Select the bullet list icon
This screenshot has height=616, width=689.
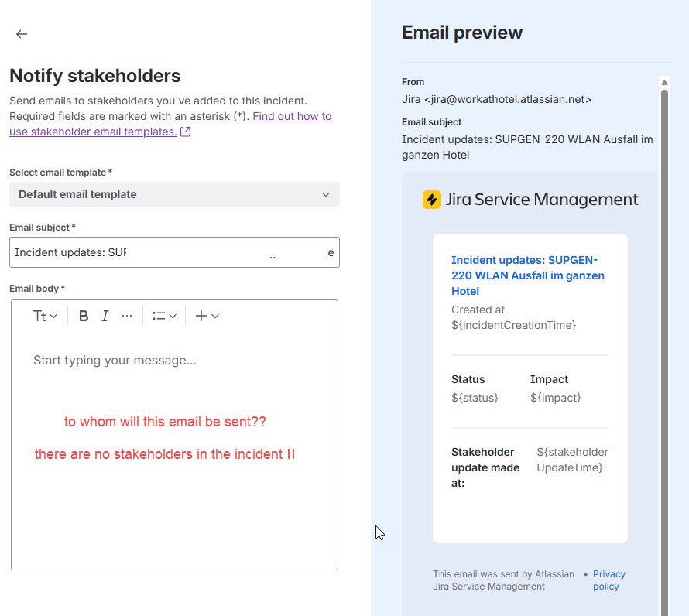coord(159,315)
